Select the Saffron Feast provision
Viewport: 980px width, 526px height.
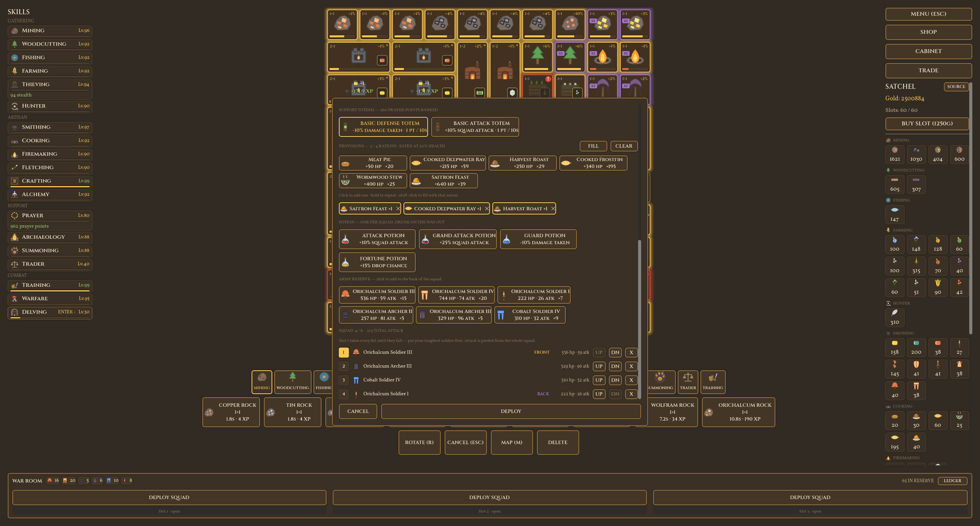(443, 180)
